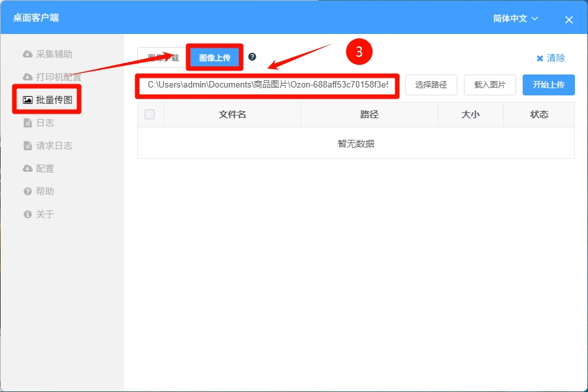
Task: Click the question mark help icon beside 图像上传
Action: (x=252, y=57)
